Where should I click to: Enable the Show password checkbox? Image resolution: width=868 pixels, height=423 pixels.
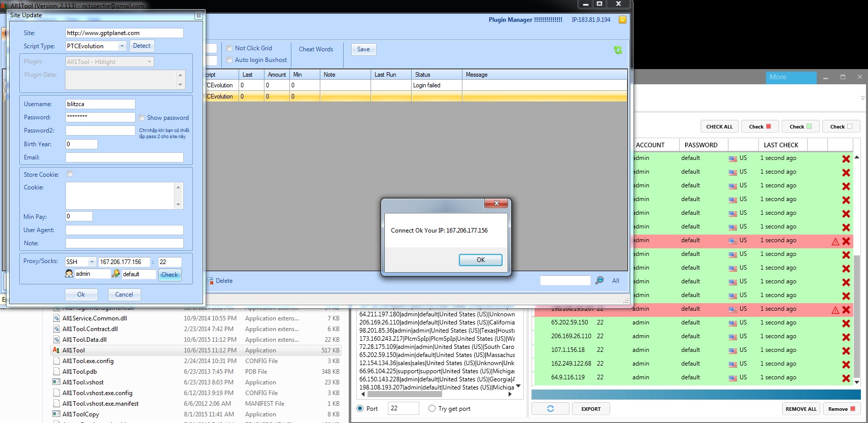pyautogui.click(x=142, y=118)
